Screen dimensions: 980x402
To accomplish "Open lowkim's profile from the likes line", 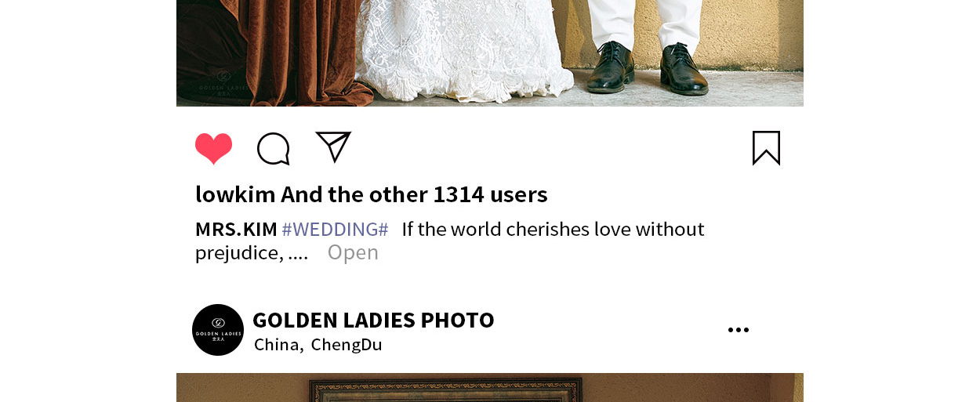I will coord(235,194).
